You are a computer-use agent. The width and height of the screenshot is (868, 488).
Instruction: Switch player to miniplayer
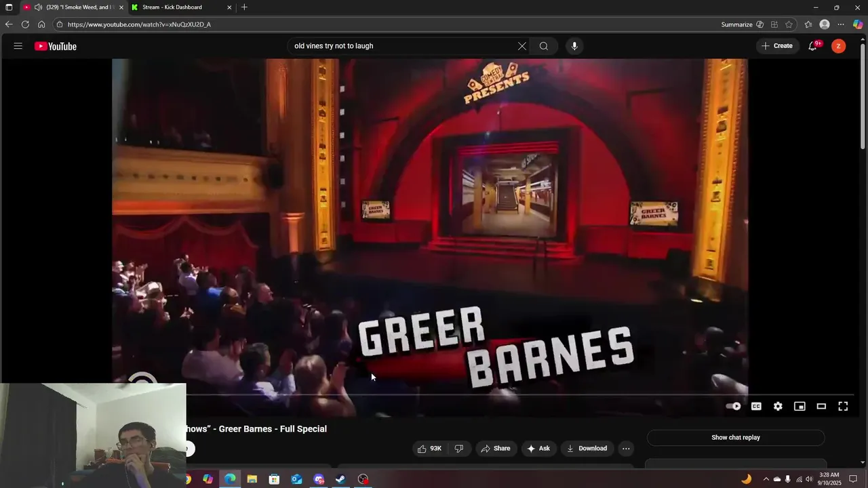click(800, 406)
